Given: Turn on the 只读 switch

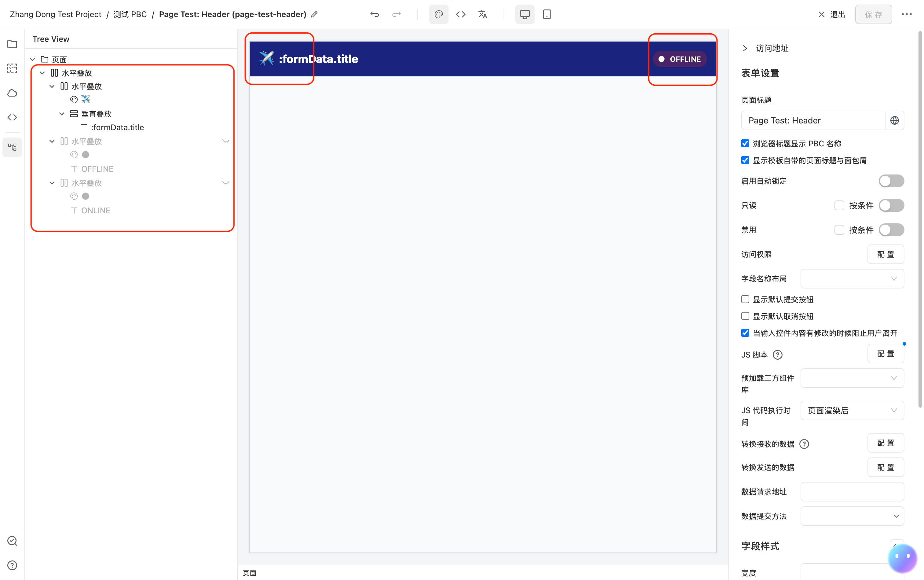Looking at the screenshot, I should [x=891, y=206].
